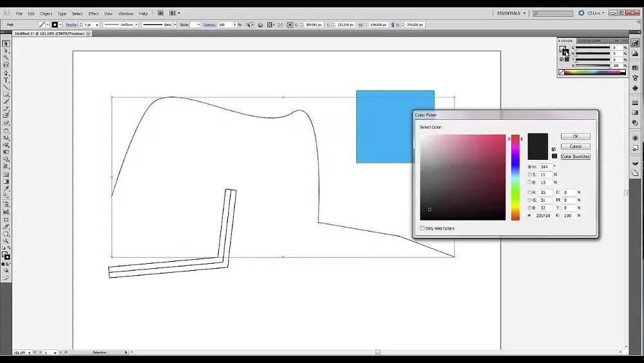Click the hex color input field

pos(545,215)
